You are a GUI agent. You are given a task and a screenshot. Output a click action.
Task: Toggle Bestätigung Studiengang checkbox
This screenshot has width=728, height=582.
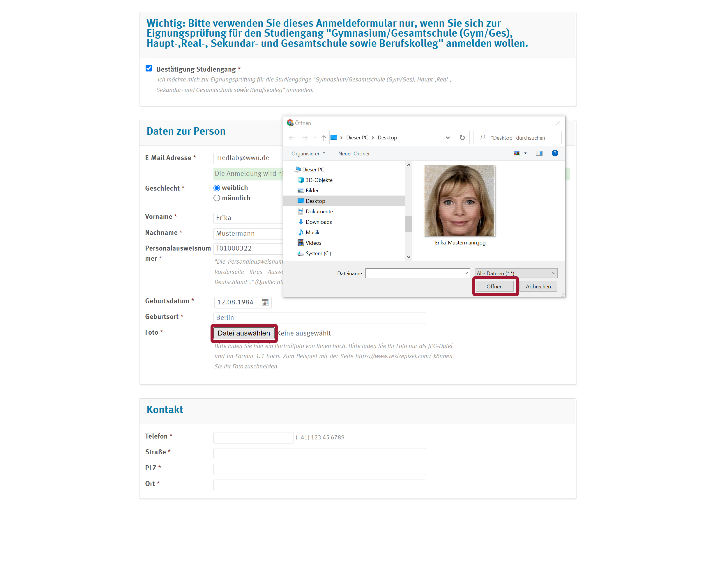tap(149, 68)
